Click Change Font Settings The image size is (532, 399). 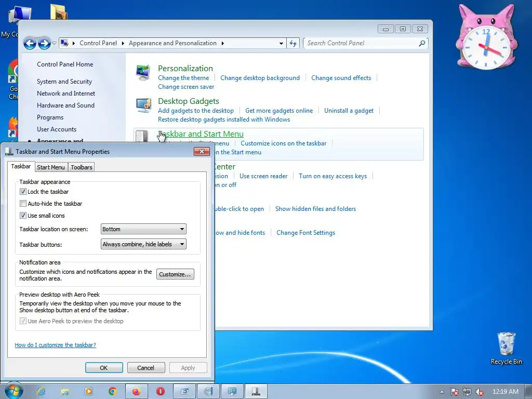[x=305, y=233]
